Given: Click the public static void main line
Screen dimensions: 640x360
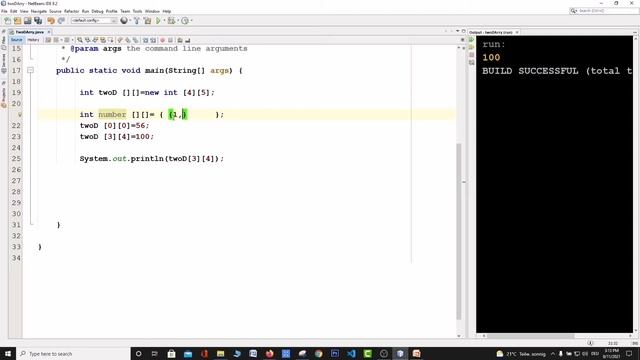Looking at the screenshot, I should pos(149,71).
